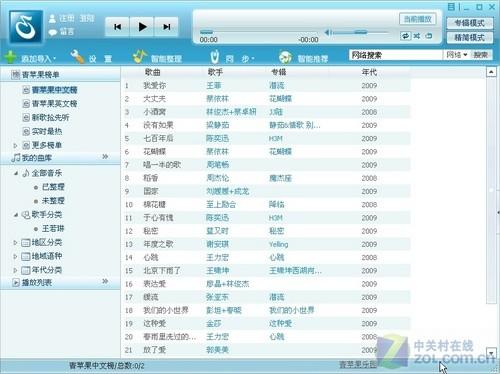Viewport: 500px width, 374px height.
Task: Click the Qing Pingguo music logo icon
Action: coord(26,27)
